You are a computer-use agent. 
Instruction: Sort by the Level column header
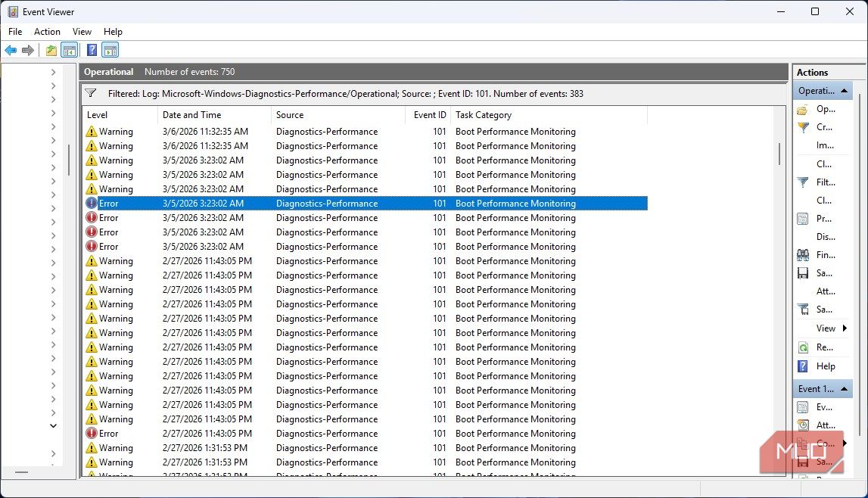120,115
